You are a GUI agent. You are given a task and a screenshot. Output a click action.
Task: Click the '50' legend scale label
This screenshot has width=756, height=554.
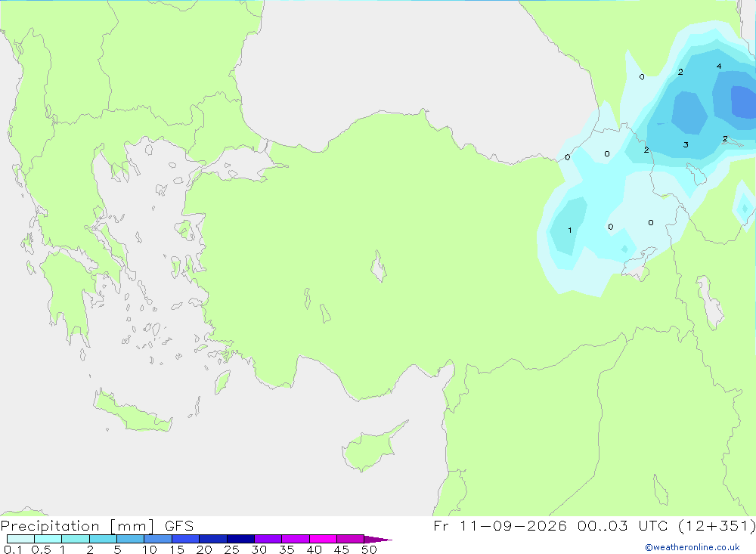pyautogui.click(x=369, y=549)
